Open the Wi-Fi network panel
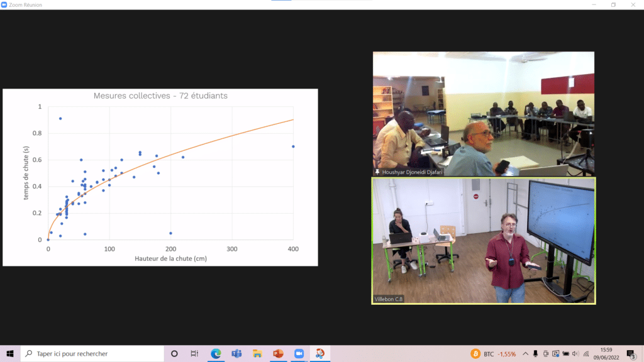This screenshot has height=362, width=644. 586,354
